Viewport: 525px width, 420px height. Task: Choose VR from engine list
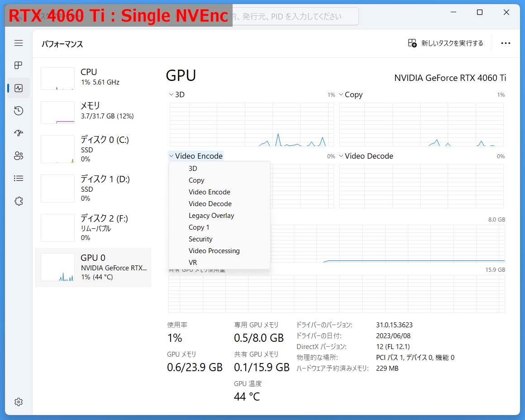coord(220,263)
